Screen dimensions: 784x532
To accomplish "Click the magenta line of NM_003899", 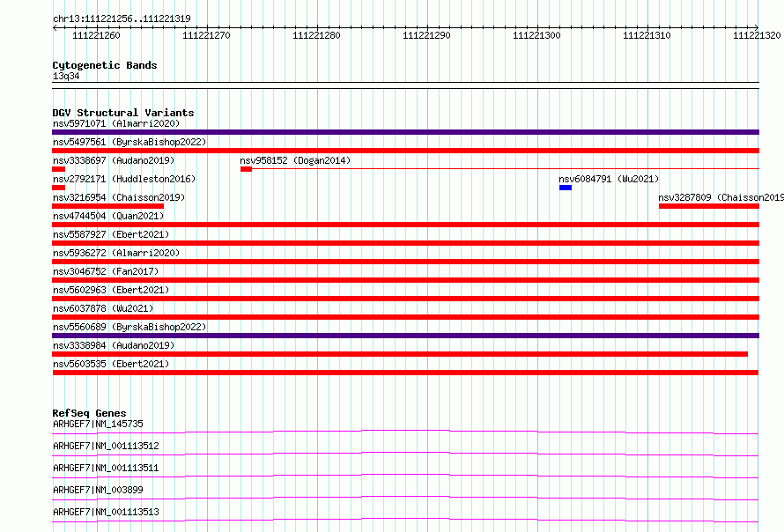I will [x=405, y=498].
